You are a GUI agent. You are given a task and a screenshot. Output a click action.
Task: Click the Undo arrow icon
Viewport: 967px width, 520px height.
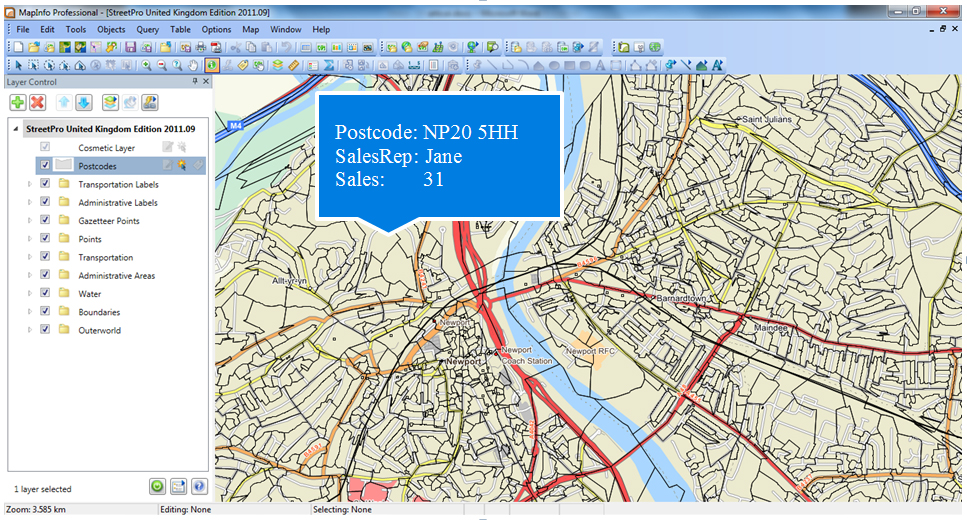click(x=287, y=47)
